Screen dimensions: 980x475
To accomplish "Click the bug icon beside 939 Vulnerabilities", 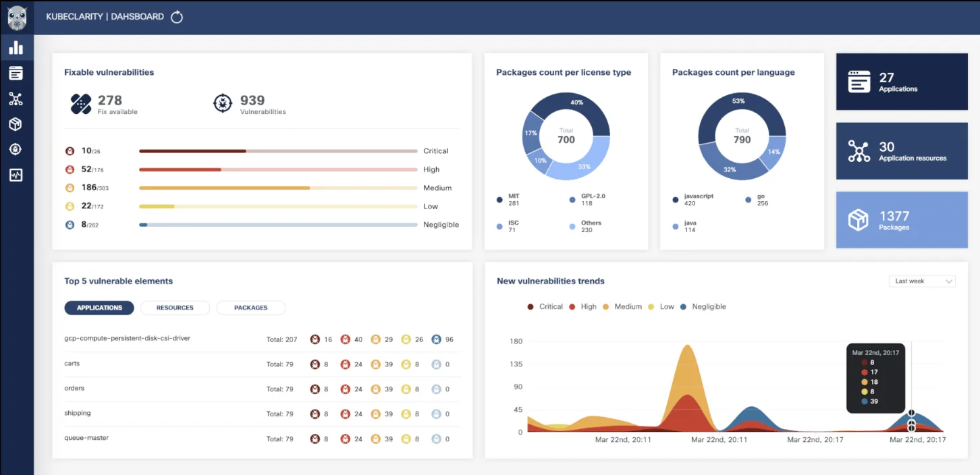I will 223,104.
